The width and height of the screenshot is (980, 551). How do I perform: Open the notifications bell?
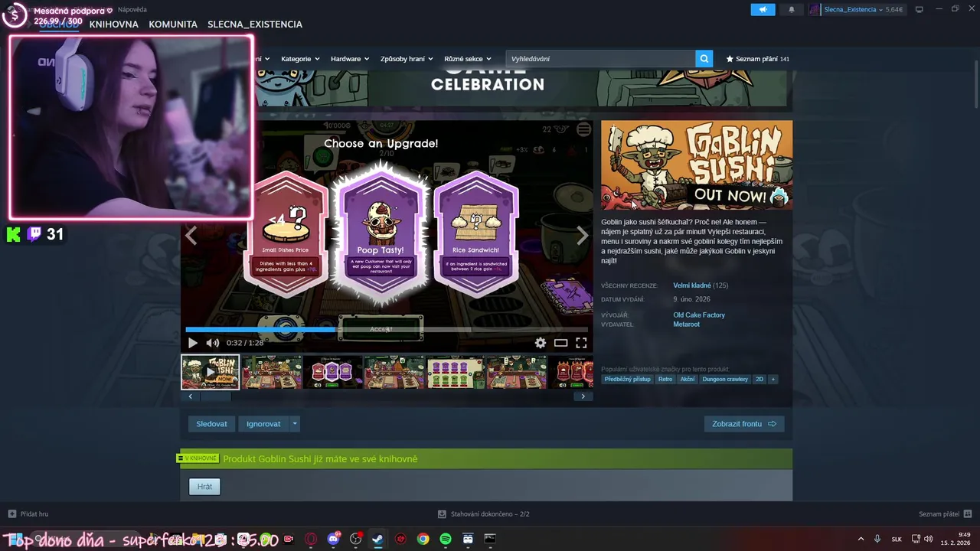[792, 9]
